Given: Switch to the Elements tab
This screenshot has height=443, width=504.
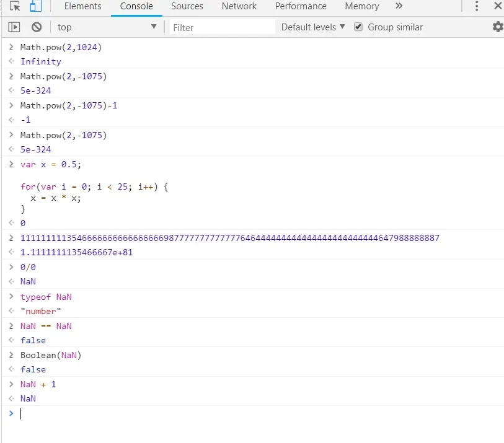Looking at the screenshot, I should click(82, 6).
